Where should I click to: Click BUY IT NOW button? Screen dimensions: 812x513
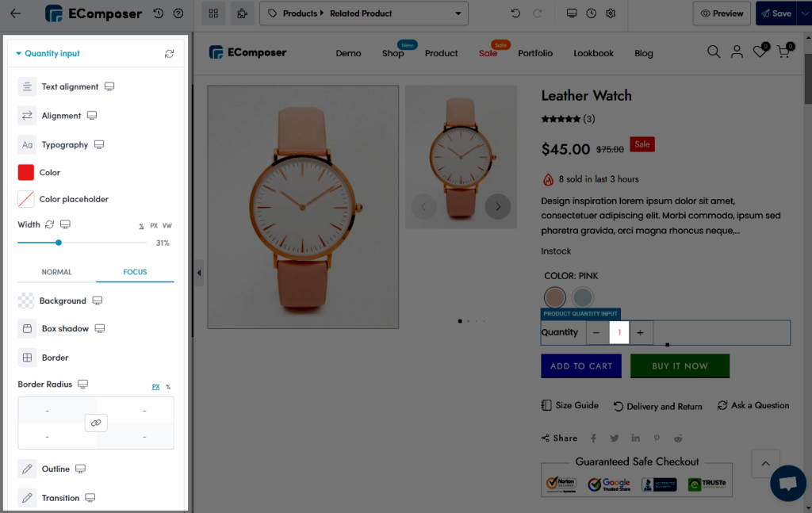pyautogui.click(x=680, y=366)
